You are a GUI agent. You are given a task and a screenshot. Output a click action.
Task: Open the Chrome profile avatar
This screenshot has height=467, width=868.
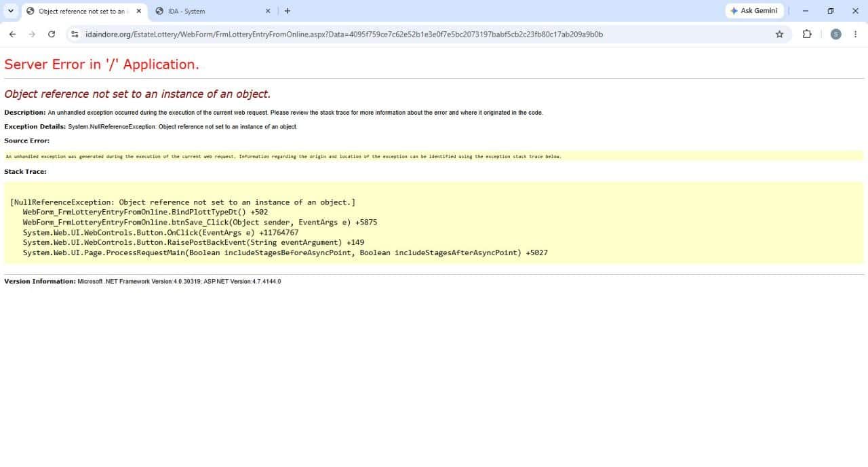(x=835, y=34)
